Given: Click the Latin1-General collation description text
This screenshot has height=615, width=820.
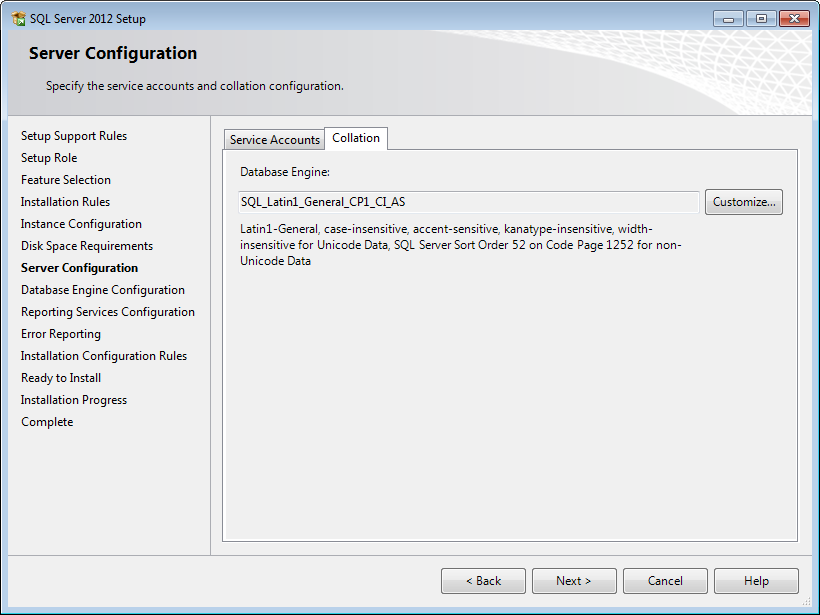Looking at the screenshot, I should pyautogui.click(x=461, y=245).
